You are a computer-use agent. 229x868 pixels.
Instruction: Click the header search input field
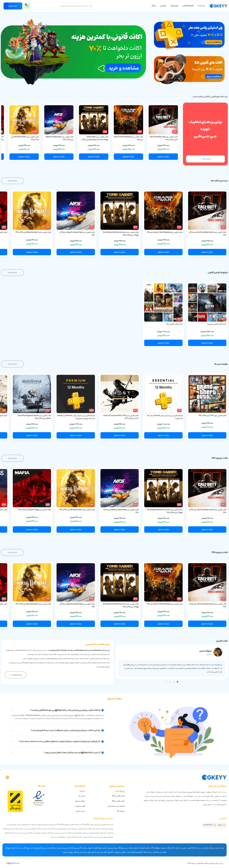pos(63,6)
